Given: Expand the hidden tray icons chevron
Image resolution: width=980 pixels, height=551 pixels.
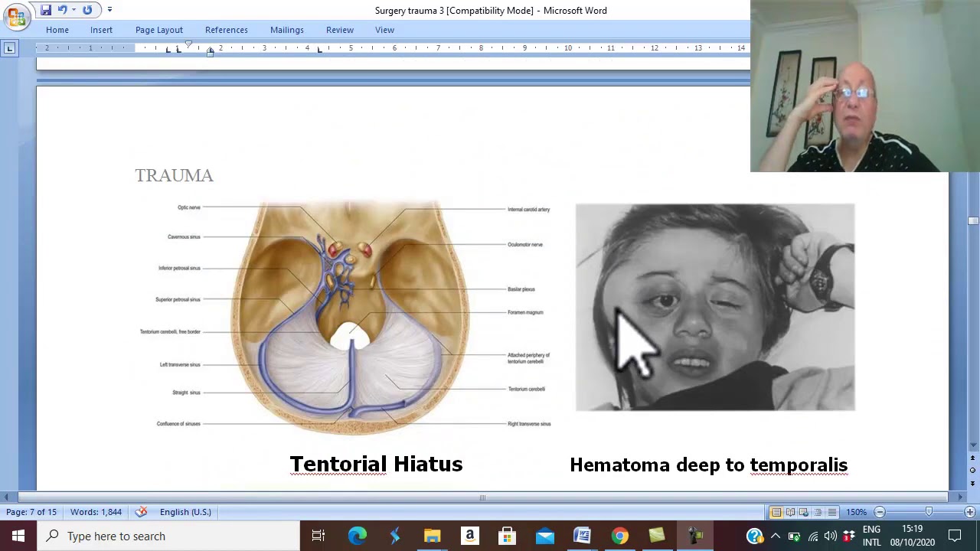Looking at the screenshot, I should click(776, 536).
